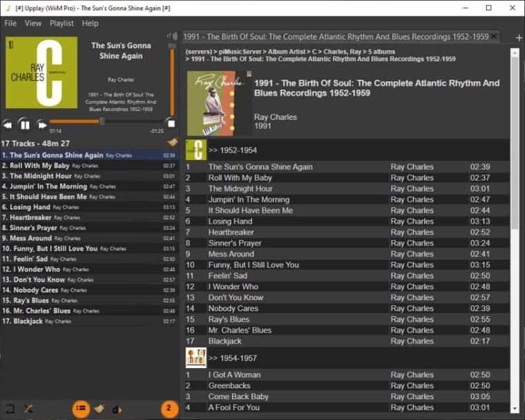Click the now-playing Ray Charles cover art
Image resolution: width=525 pixels, height=420 pixels.
pyautogui.click(x=42, y=72)
